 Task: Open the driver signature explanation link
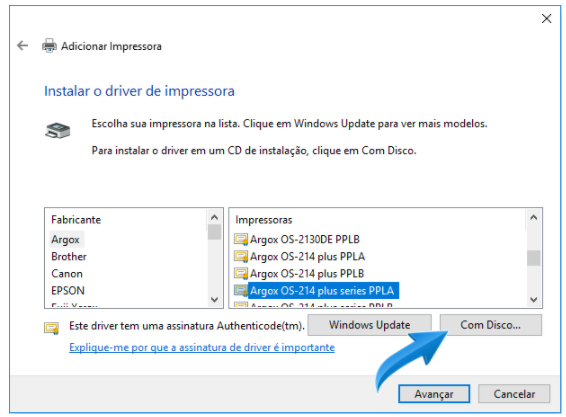[x=202, y=347]
